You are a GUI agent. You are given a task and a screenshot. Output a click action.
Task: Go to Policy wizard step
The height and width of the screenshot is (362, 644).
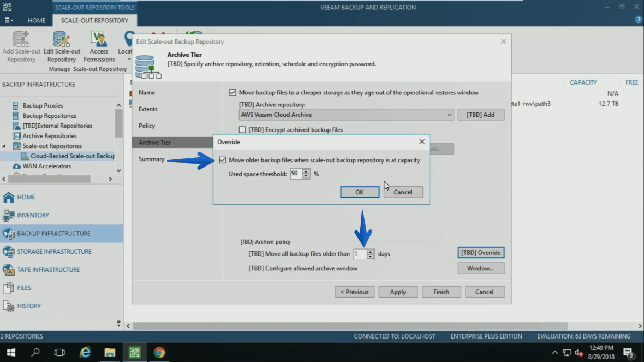[x=147, y=126]
